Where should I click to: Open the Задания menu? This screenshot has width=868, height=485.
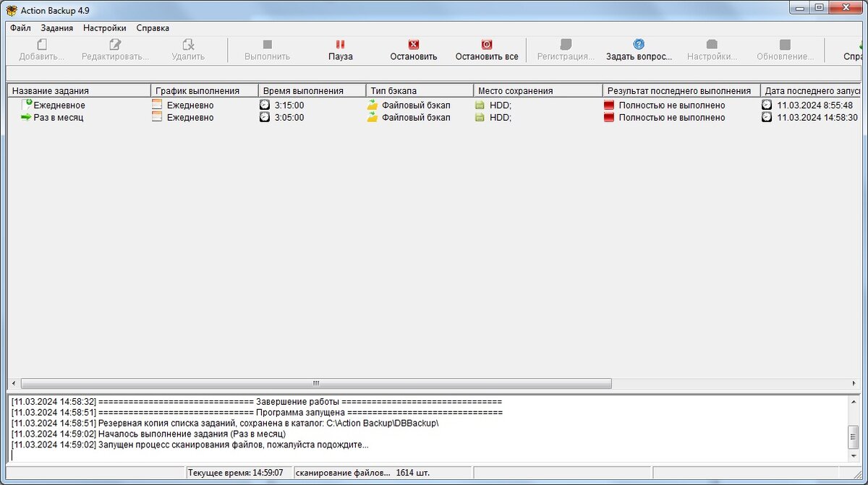[57, 28]
